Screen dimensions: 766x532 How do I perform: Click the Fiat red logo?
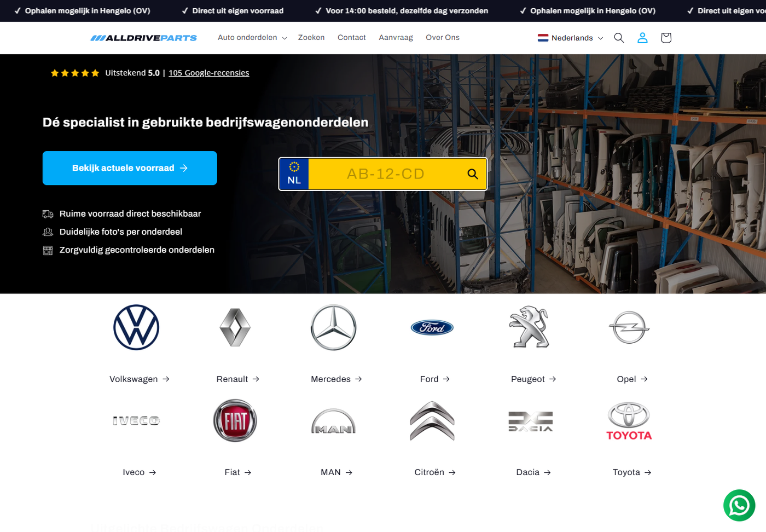[x=235, y=420]
